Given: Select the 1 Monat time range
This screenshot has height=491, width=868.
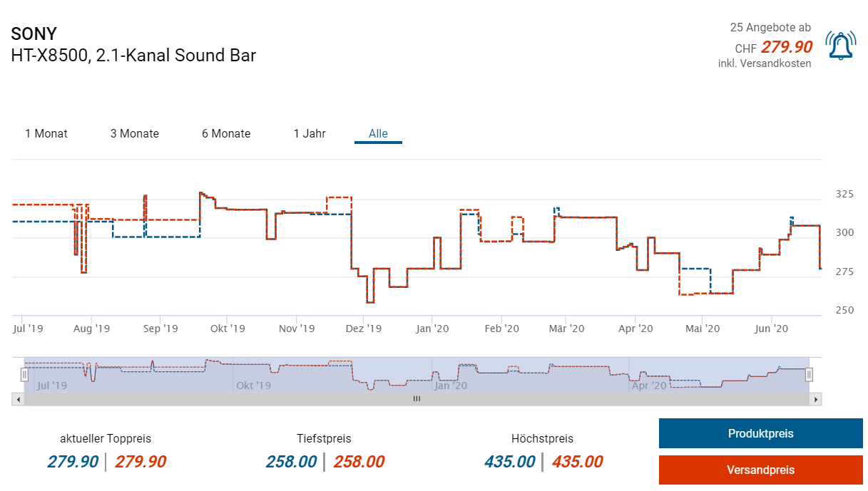Looking at the screenshot, I should pos(46,133).
